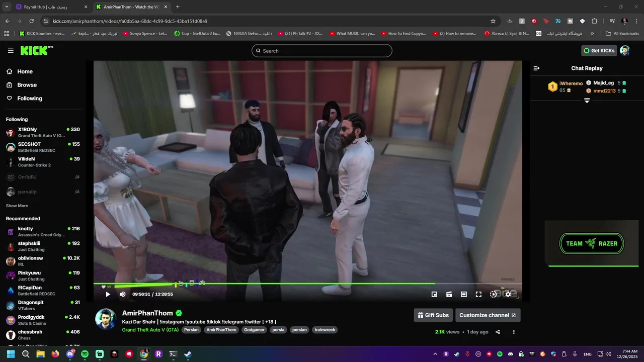Open SECSHOT channel in sidebar
This screenshot has height=362, width=644.
coord(42,147)
